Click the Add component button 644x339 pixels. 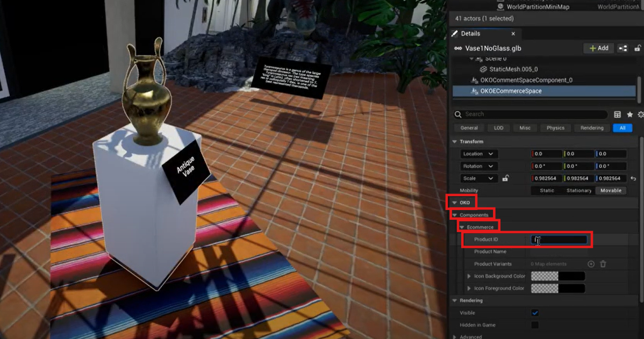pos(599,48)
